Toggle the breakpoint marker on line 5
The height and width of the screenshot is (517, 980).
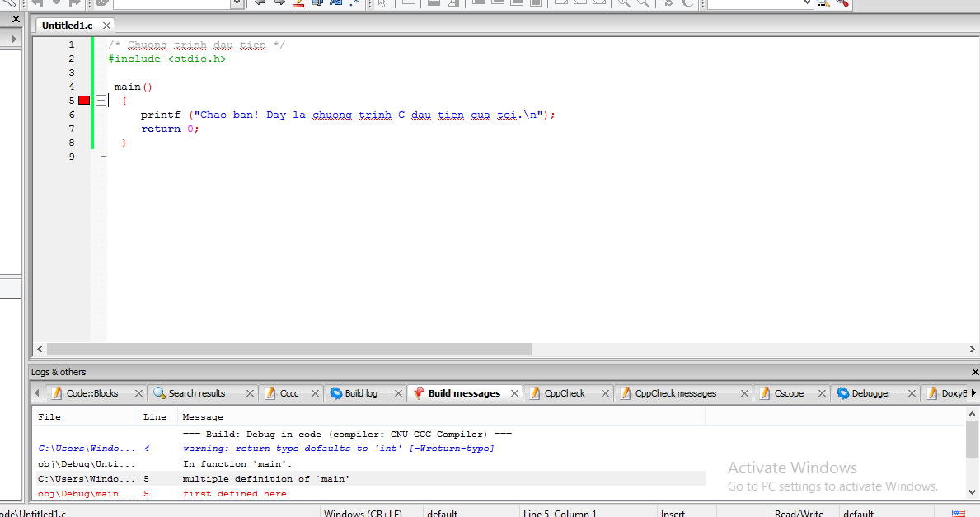[83, 100]
